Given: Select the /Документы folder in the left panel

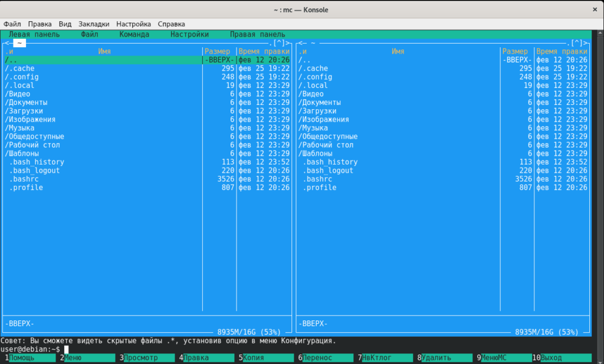Looking at the screenshot, I should [103, 103].
